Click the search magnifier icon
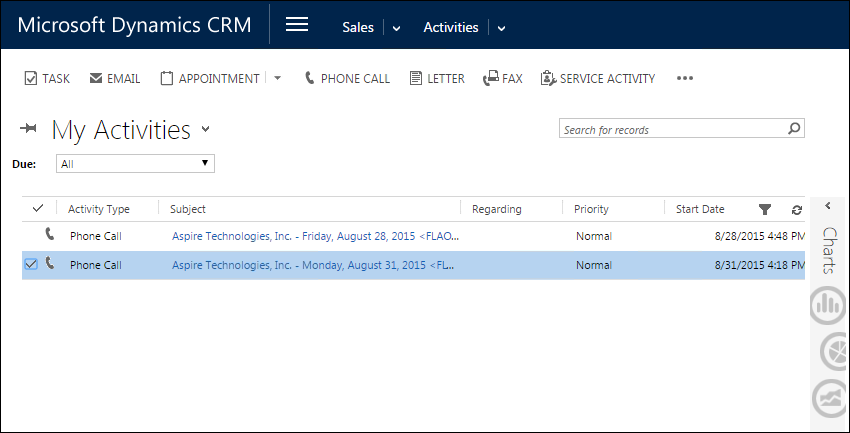 793,129
